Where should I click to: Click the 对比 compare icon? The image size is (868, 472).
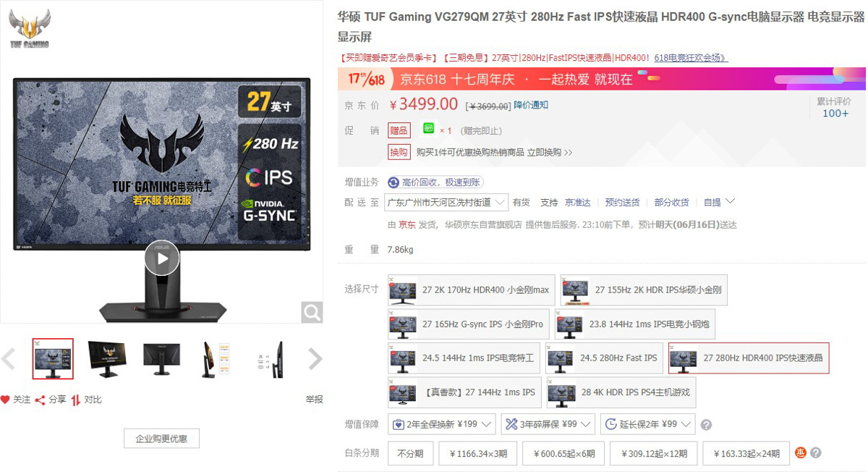[x=76, y=400]
